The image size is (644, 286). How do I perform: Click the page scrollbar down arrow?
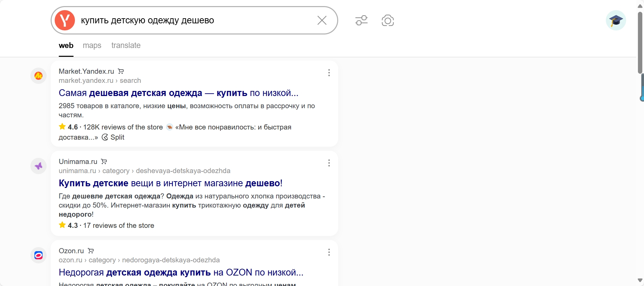(x=640, y=280)
